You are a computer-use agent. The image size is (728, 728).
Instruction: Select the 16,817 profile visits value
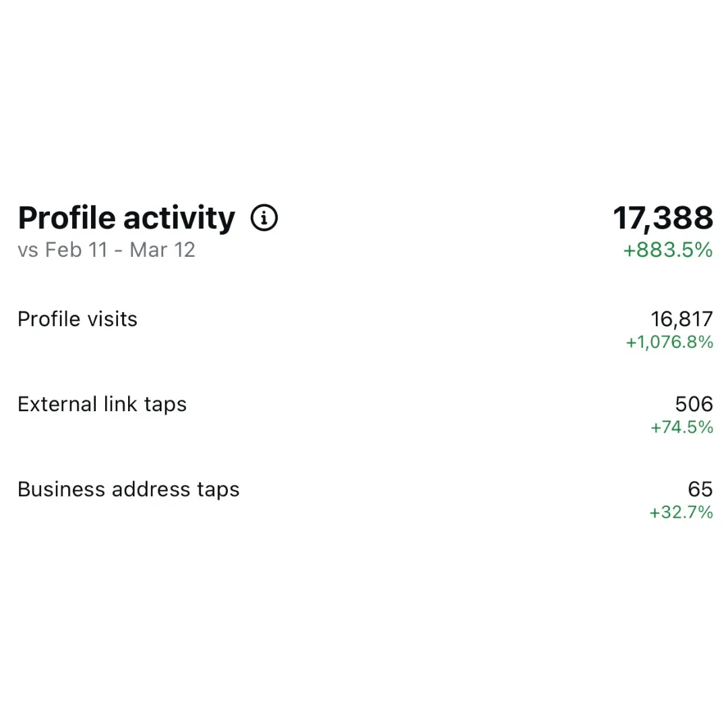click(681, 319)
